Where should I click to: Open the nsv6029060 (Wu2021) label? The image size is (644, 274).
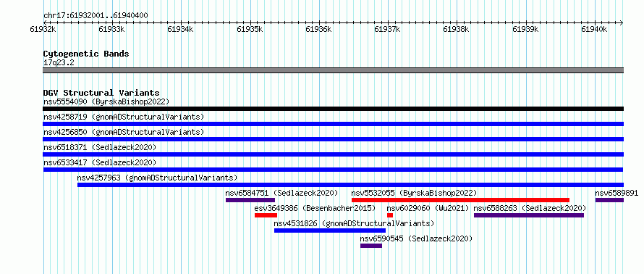pos(428,208)
